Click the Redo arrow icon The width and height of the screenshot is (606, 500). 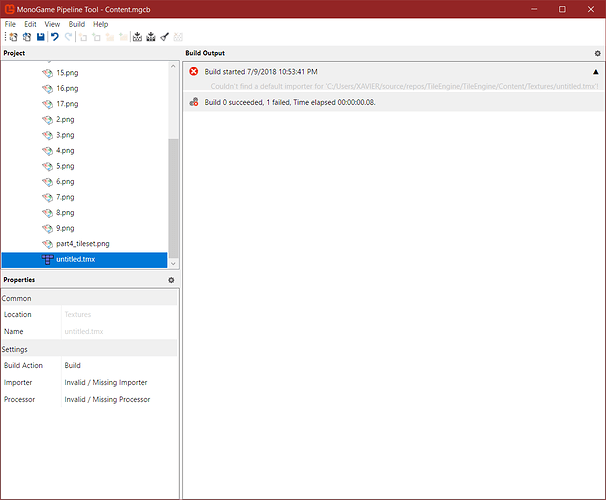pos(68,37)
